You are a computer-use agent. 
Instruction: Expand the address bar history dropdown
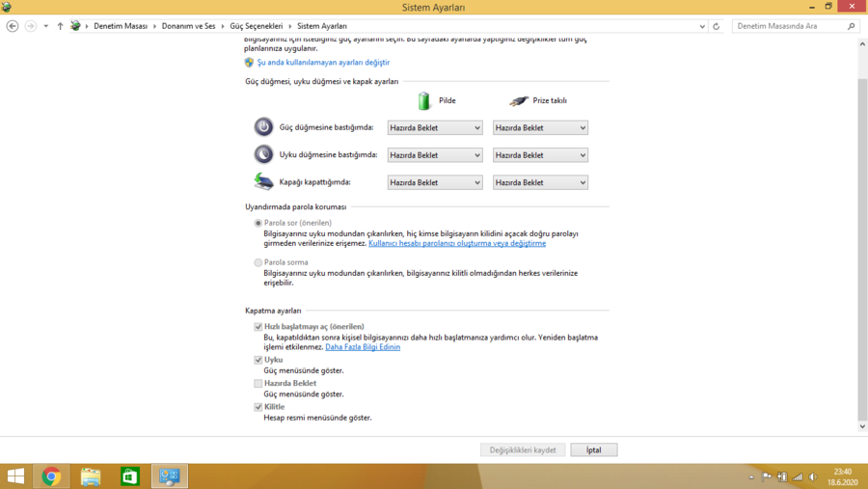[702, 26]
